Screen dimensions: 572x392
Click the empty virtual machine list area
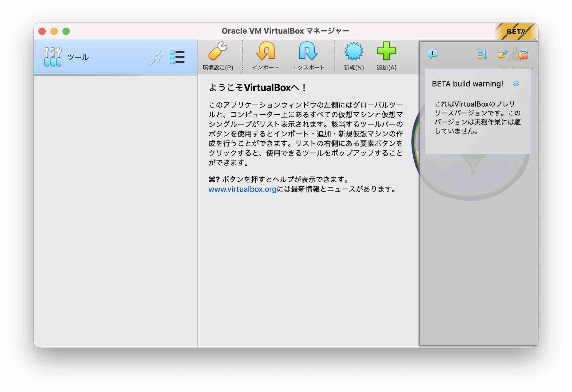(115, 210)
